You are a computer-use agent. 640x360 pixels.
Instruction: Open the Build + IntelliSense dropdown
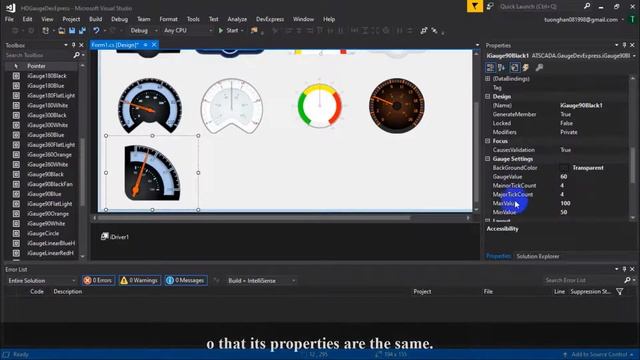click(x=261, y=281)
